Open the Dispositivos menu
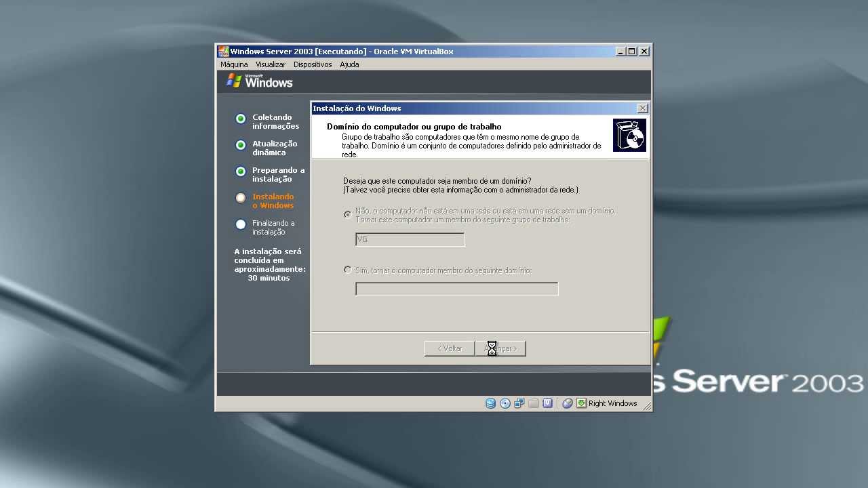 tap(313, 64)
